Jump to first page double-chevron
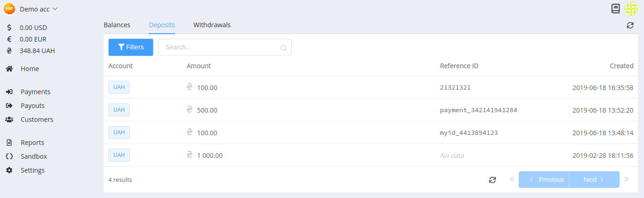This screenshot has height=198, width=644. click(512, 179)
